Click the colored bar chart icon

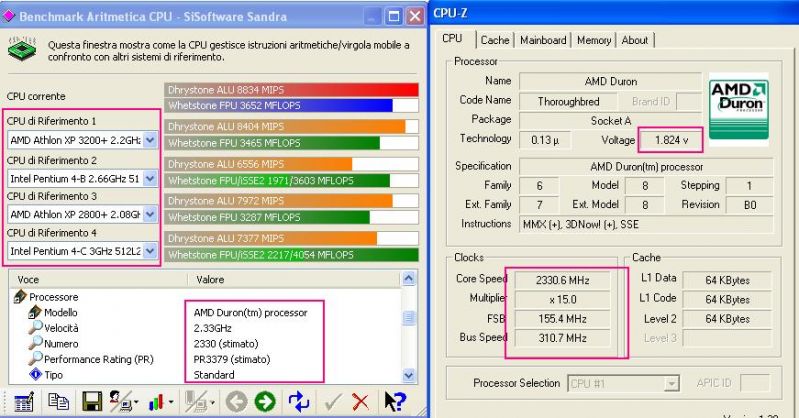(156, 402)
